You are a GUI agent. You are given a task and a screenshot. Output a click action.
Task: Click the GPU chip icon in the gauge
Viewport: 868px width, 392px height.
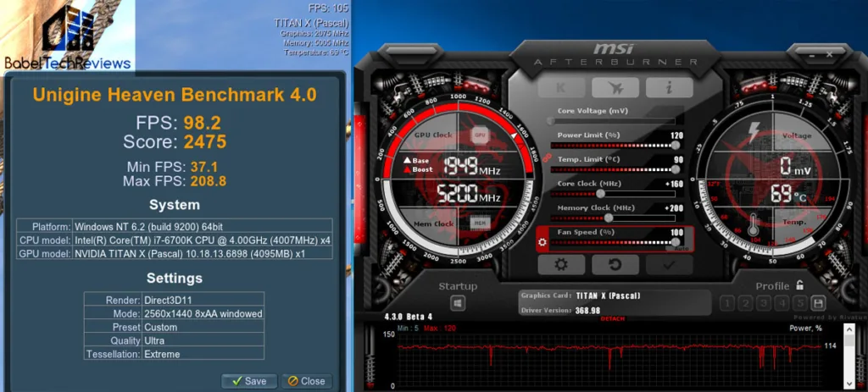pyautogui.click(x=480, y=135)
